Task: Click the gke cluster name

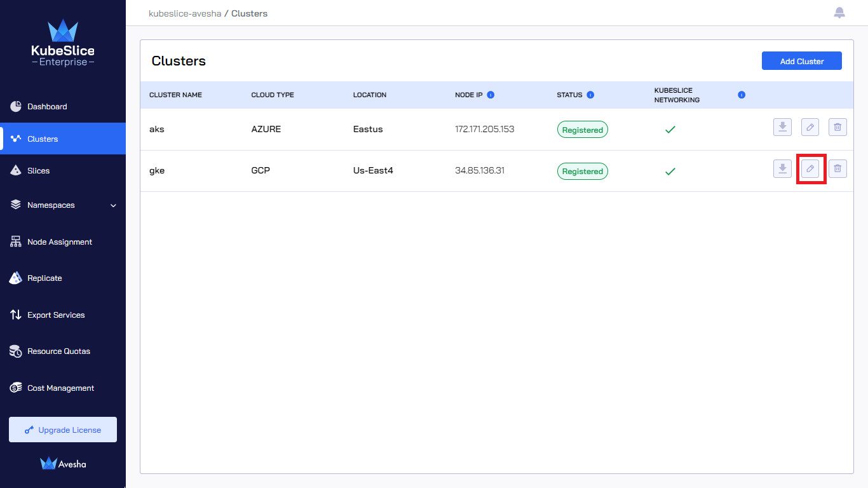Action: [x=157, y=170]
